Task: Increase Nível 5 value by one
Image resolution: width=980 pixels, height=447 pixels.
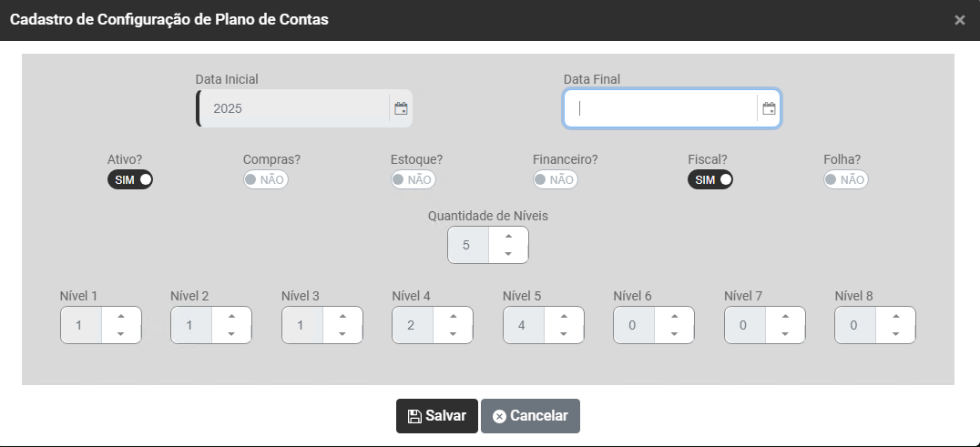Action: (x=564, y=316)
